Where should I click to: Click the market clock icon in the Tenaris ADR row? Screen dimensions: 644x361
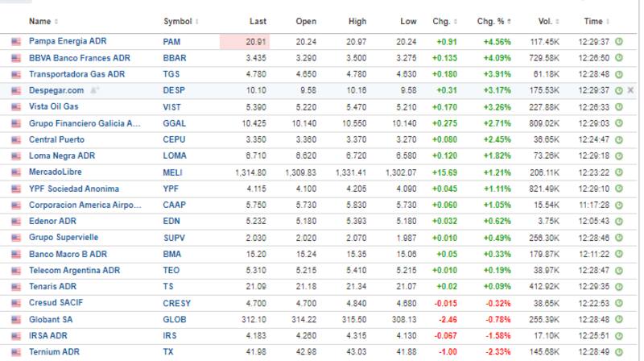pos(618,287)
